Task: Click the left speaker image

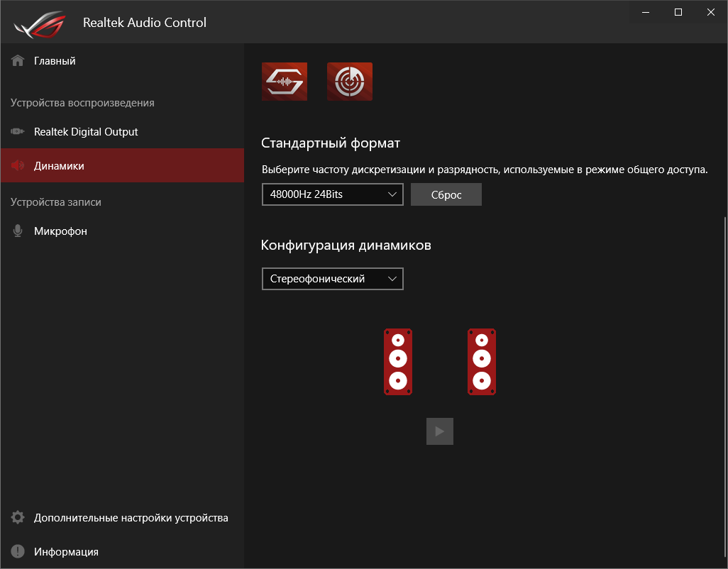Action: (x=398, y=362)
